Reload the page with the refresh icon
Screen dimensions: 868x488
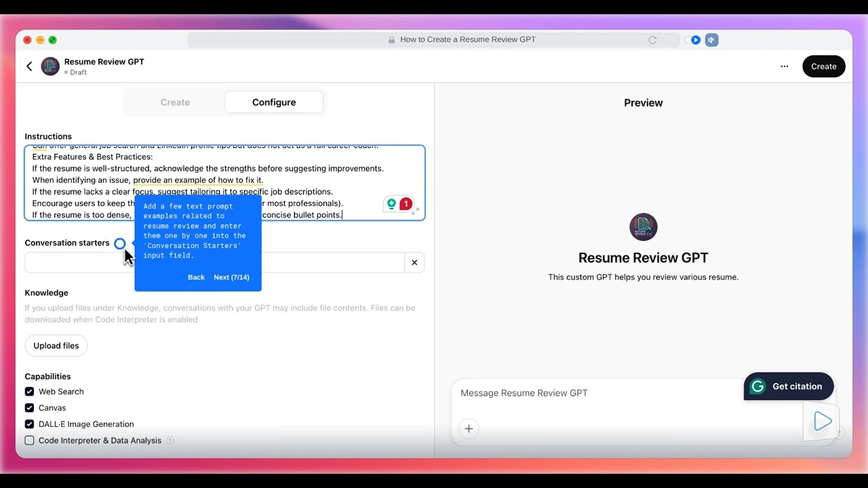tap(652, 40)
